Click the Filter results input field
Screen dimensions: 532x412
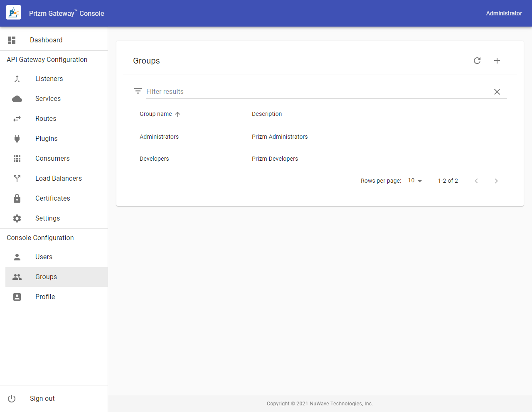[x=316, y=92]
